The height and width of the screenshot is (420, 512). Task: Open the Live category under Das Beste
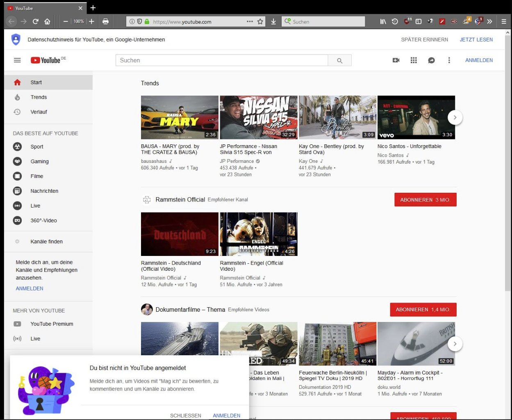tap(48, 206)
